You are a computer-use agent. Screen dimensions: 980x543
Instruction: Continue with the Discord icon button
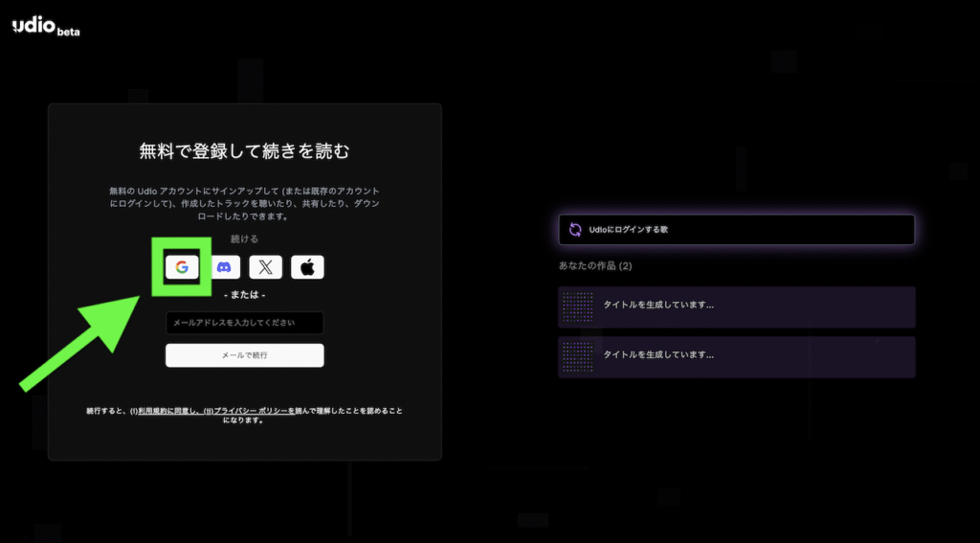(x=224, y=268)
